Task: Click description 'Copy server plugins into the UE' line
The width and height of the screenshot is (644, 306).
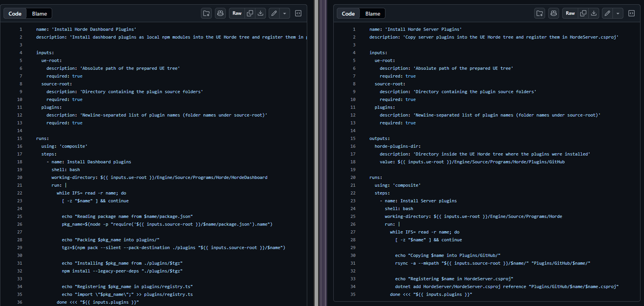Action: point(493,37)
